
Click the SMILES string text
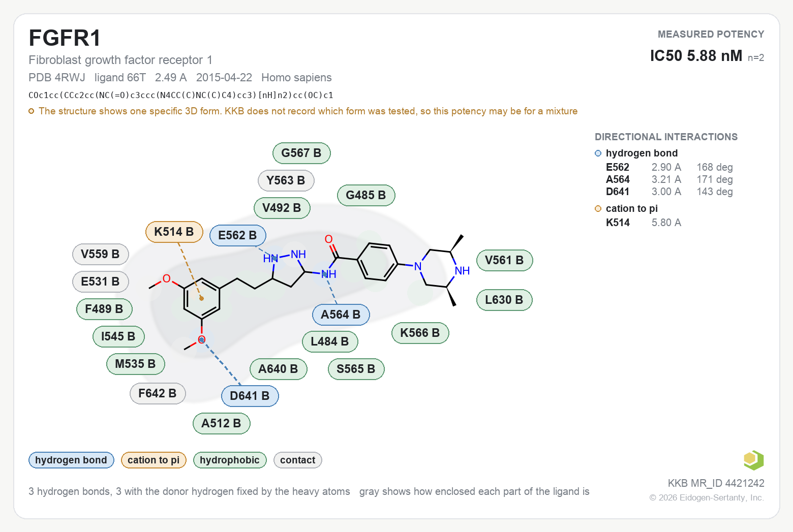click(181, 95)
